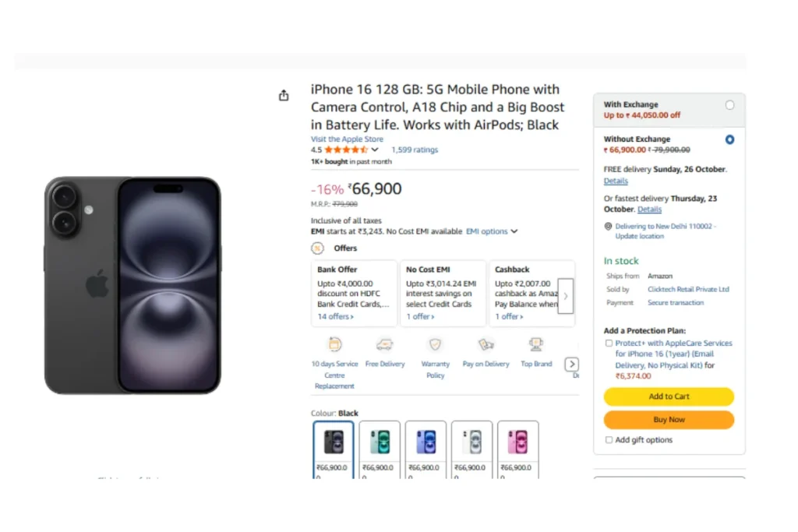Open the star rating breakdown chevron

click(x=375, y=150)
